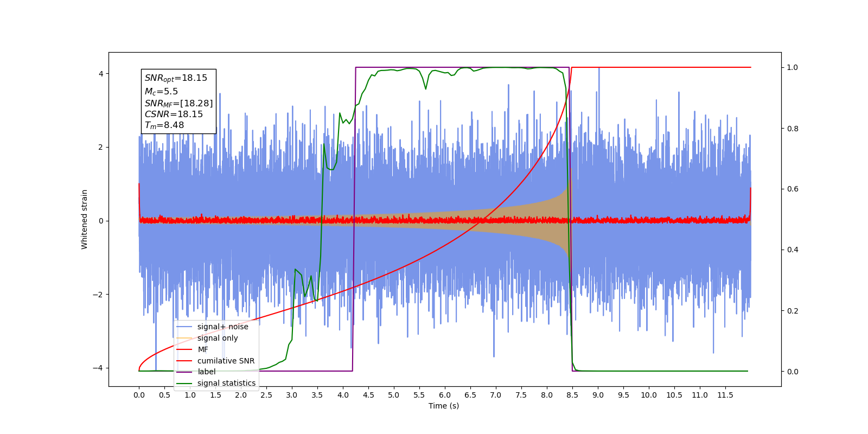Click the 0.0 tick on right axis
This screenshot has height=434, width=868.
coord(793,372)
